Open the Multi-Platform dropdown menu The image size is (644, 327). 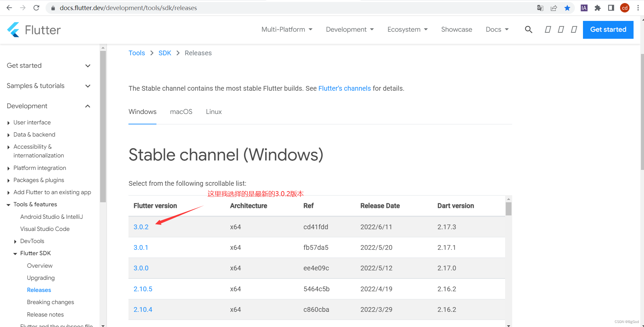(x=287, y=30)
